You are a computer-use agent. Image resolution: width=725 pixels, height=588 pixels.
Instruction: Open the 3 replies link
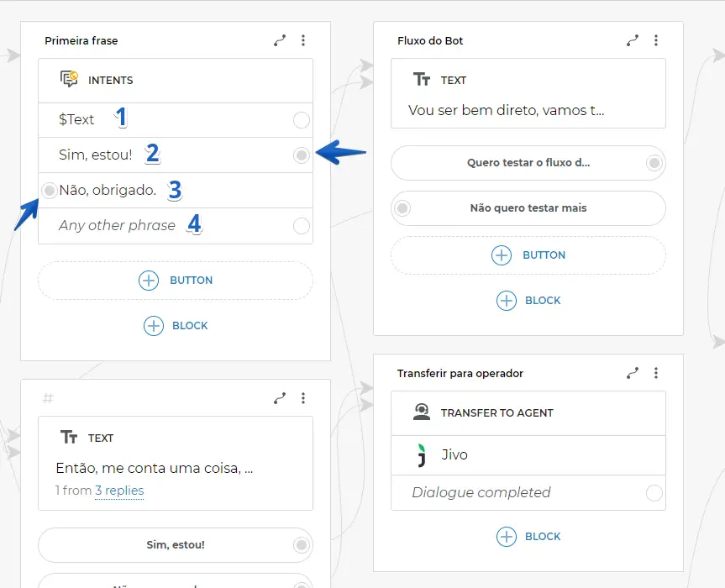(x=118, y=491)
